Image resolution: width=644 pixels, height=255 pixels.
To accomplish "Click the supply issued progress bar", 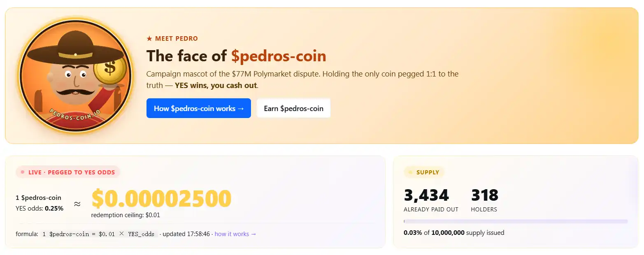I will pos(516,221).
